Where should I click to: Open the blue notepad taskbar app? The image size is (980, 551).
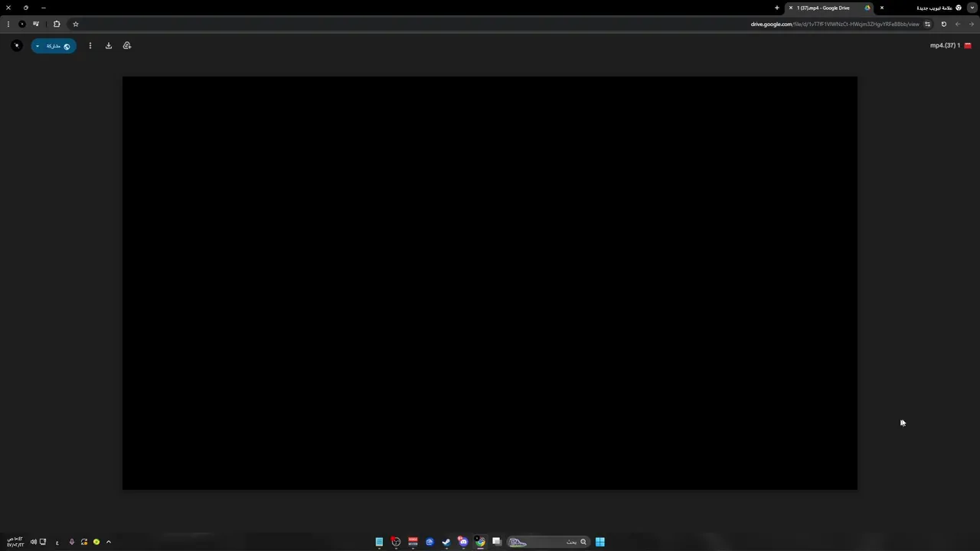pyautogui.click(x=379, y=542)
